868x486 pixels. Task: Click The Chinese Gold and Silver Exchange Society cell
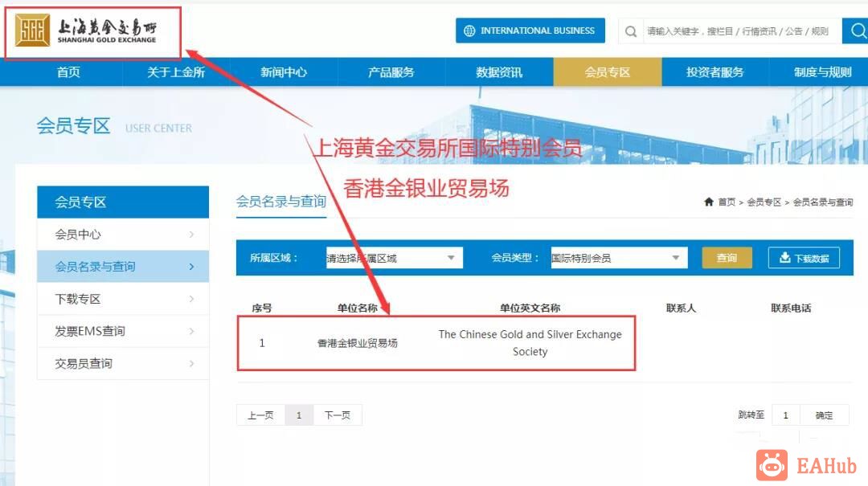pos(530,343)
